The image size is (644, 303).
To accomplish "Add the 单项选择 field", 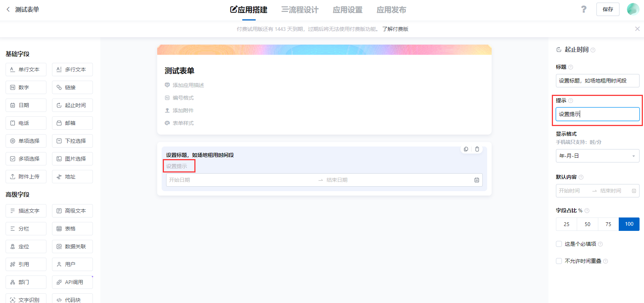I will (x=26, y=141).
